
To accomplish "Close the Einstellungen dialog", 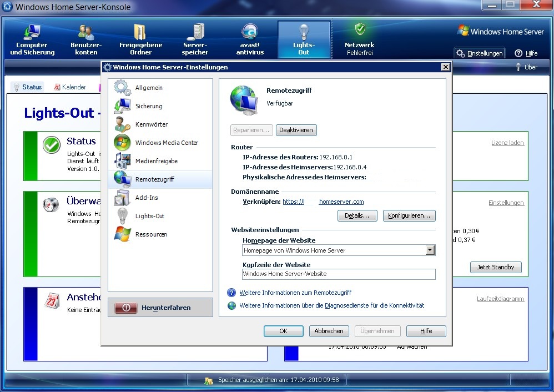I will (446, 67).
